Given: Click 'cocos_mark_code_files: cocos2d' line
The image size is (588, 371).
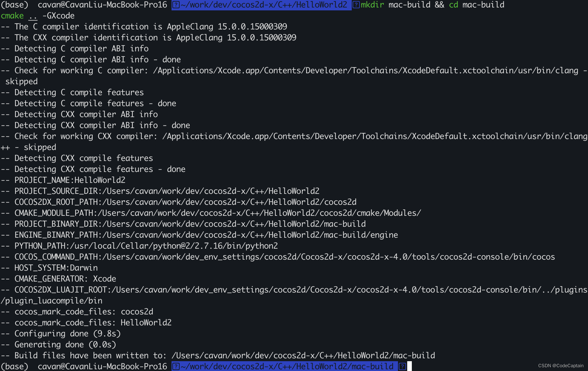Looking at the screenshot, I should (x=77, y=312).
